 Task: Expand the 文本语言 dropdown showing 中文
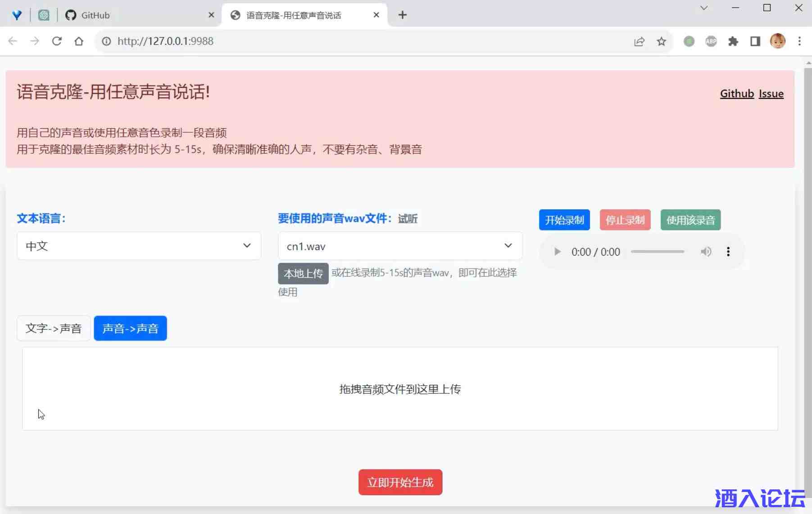click(139, 246)
